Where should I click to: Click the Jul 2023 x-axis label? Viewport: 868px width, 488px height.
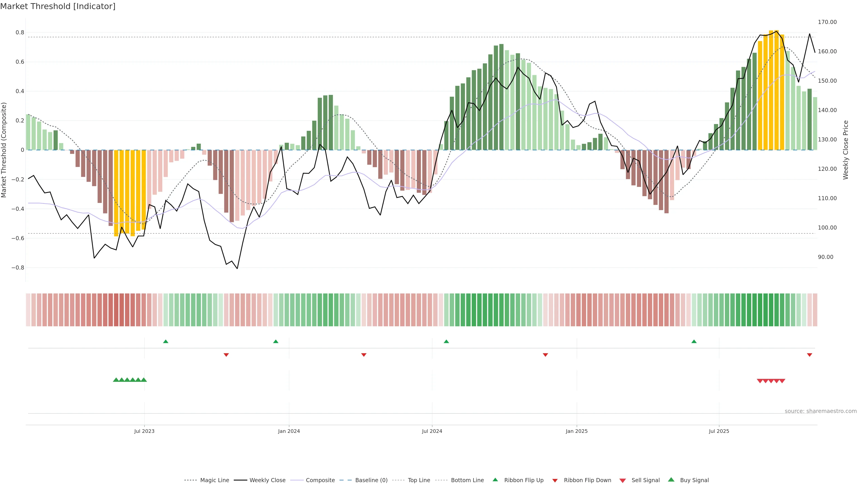(144, 431)
